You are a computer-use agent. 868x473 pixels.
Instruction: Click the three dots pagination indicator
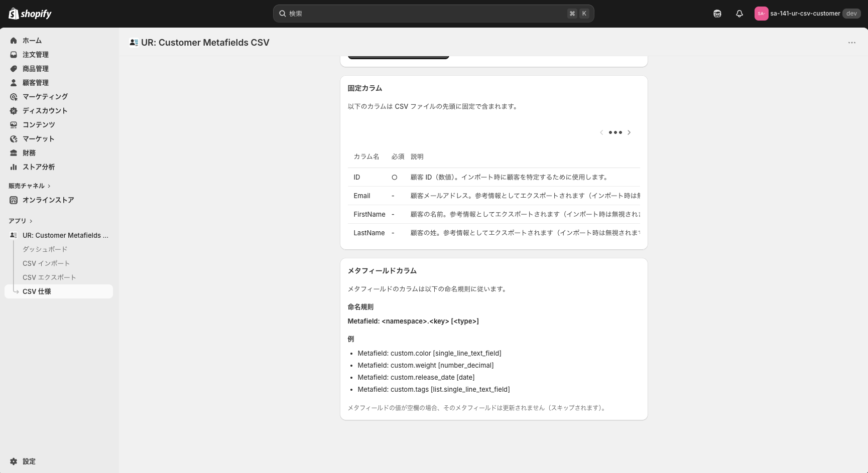[615, 132]
